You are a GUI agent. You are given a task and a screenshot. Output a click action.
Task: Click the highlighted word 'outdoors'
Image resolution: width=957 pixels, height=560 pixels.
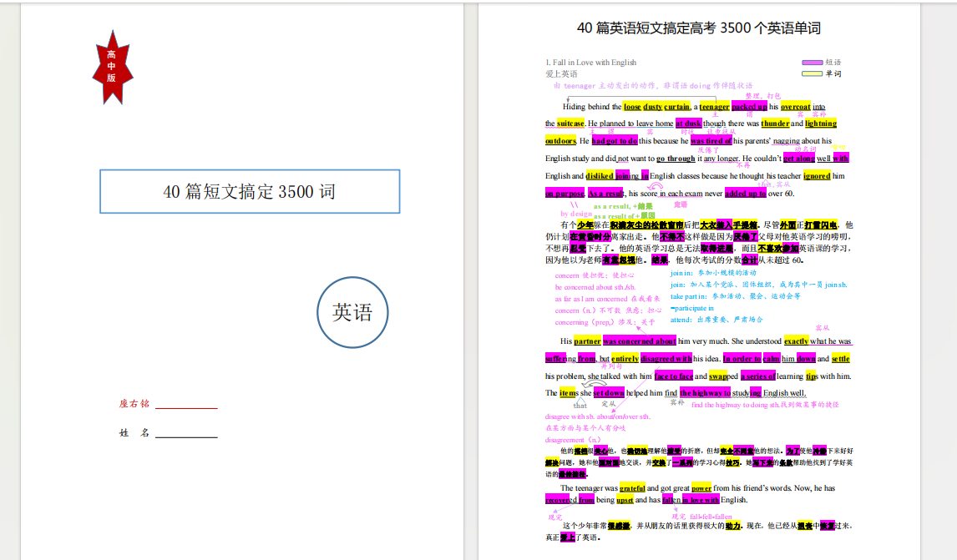[560, 141]
